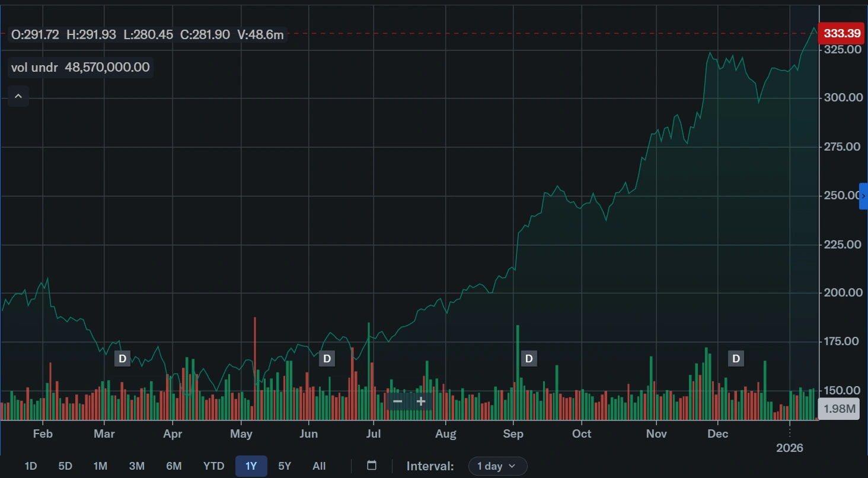The image size is (868, 478).
Task: Show the 5Y chart range
Action: click(x=285, y=466)
